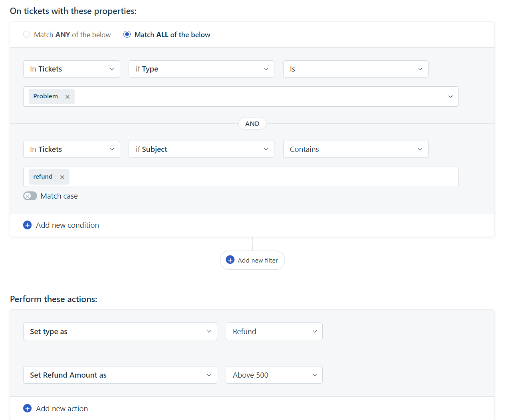Click the Add new condition link
The image size is (520, 420).
[67, 225]
